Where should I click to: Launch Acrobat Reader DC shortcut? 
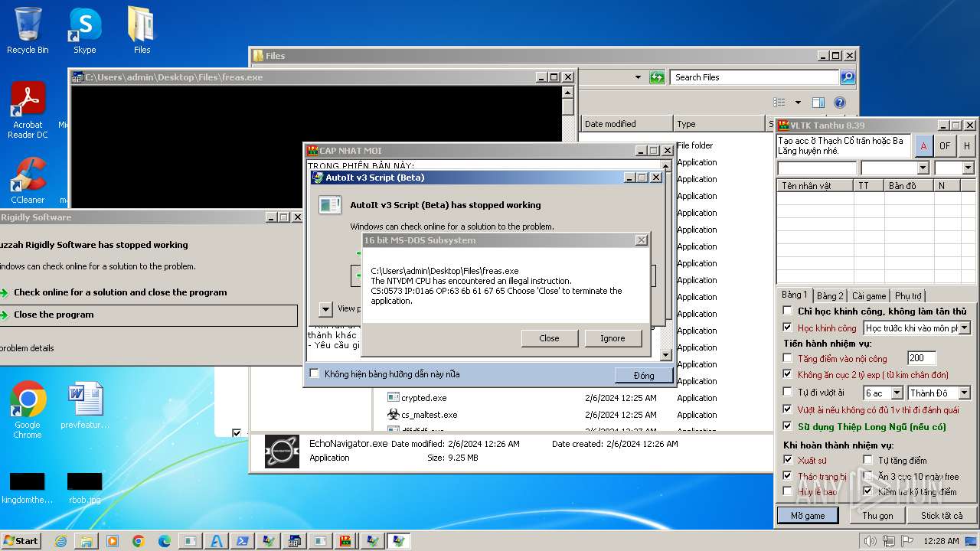click(x=28, y=111)
